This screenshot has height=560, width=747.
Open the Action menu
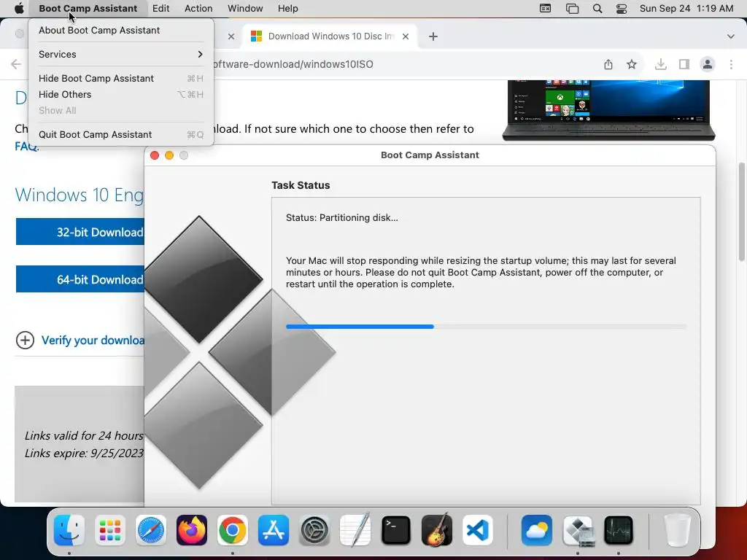pos(198,8)
